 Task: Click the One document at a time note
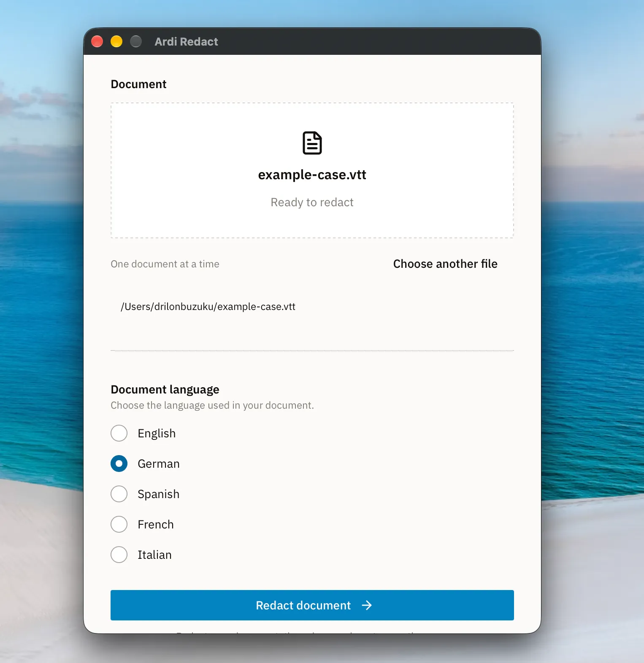[165, 264]
